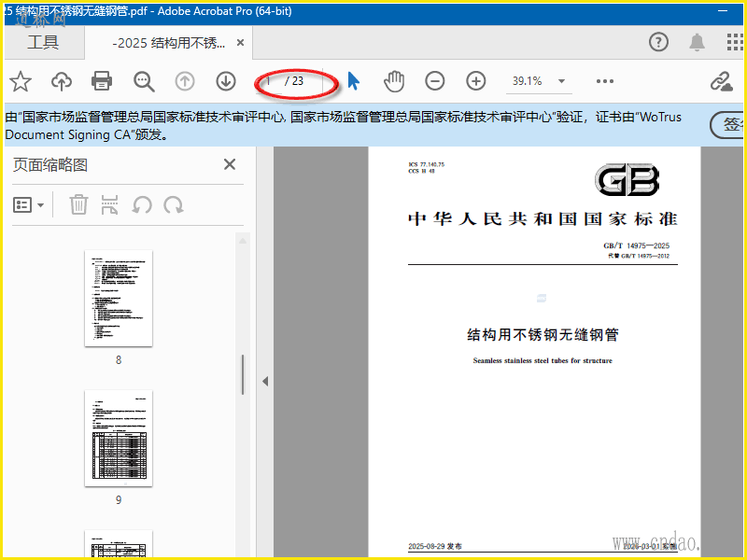Upload file to cloud icon
747x560 pixels.
[62, 81]
